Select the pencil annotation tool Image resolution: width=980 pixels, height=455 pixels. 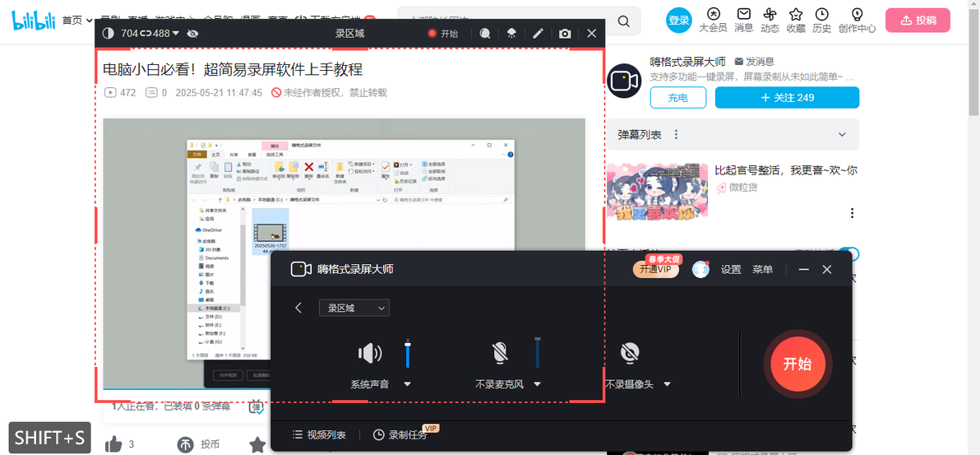coord(538,34)
